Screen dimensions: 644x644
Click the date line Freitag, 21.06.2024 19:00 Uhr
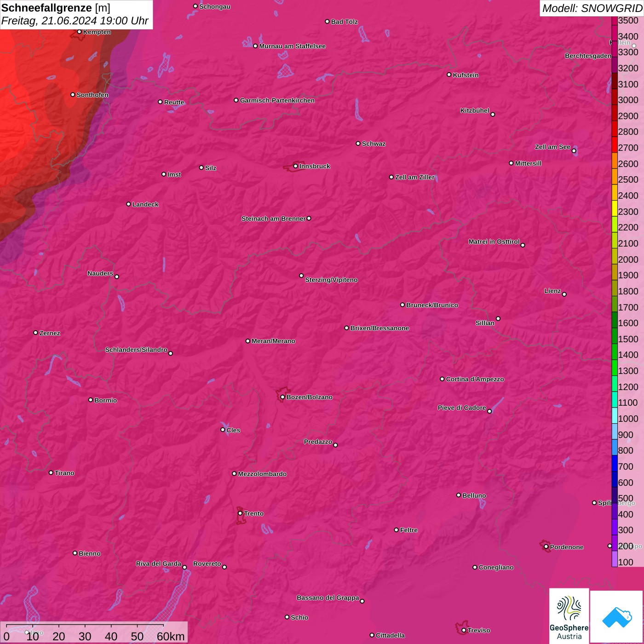[75, 21]
